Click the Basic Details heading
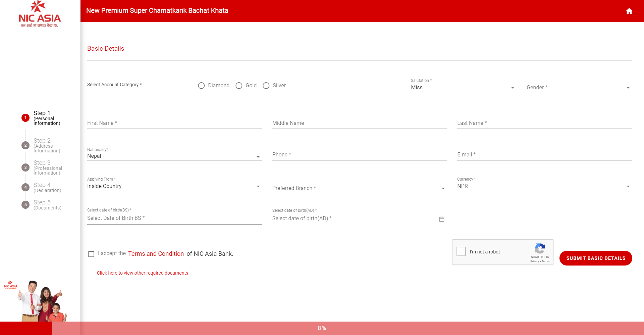Viewport: 644px width, 335px height. pyautogui.click(x=106, y=49)
